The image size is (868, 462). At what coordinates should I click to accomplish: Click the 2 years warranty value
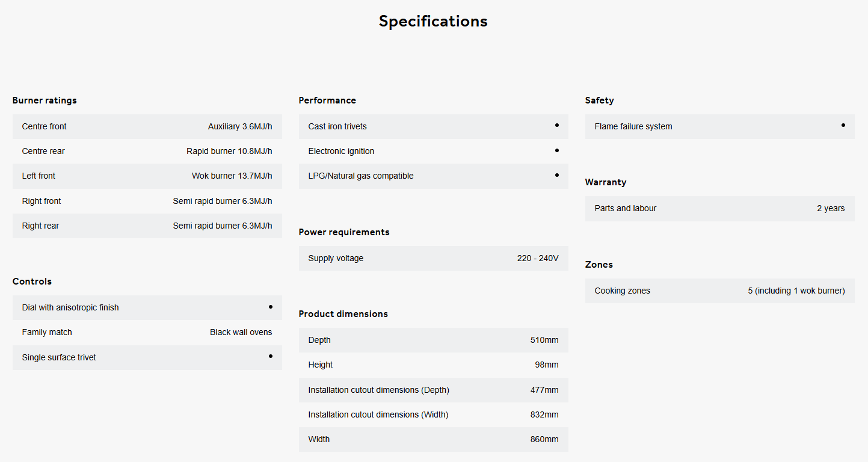coord(831,208)
